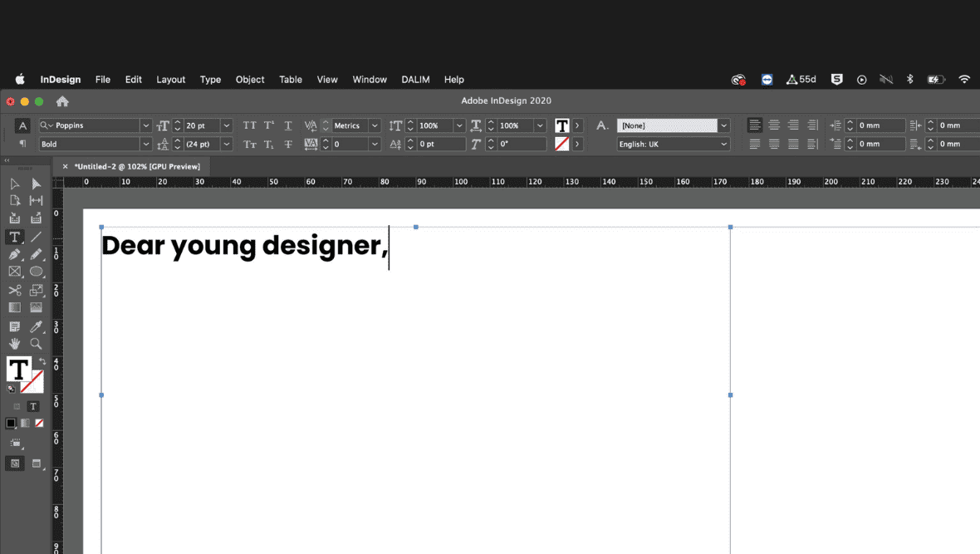Grab the Hand tool
This screenshot has height=554, width=980.
pos(14,343)
